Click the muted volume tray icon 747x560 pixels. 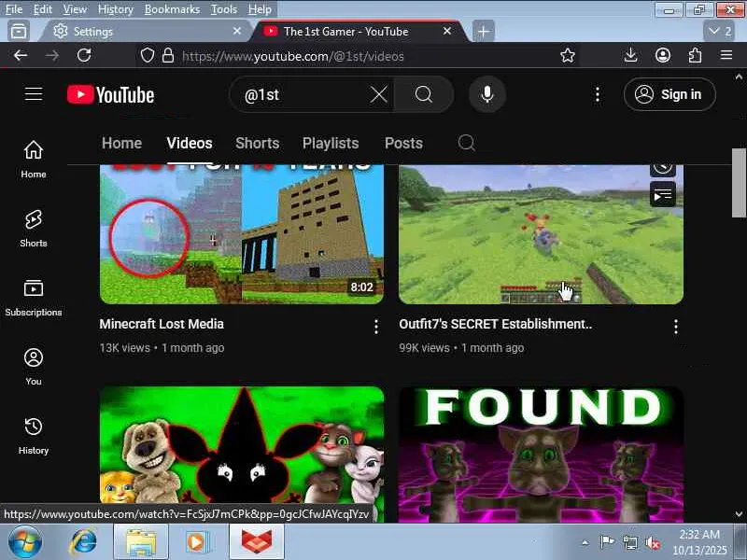pyautogui.click(x=652, y=542)
